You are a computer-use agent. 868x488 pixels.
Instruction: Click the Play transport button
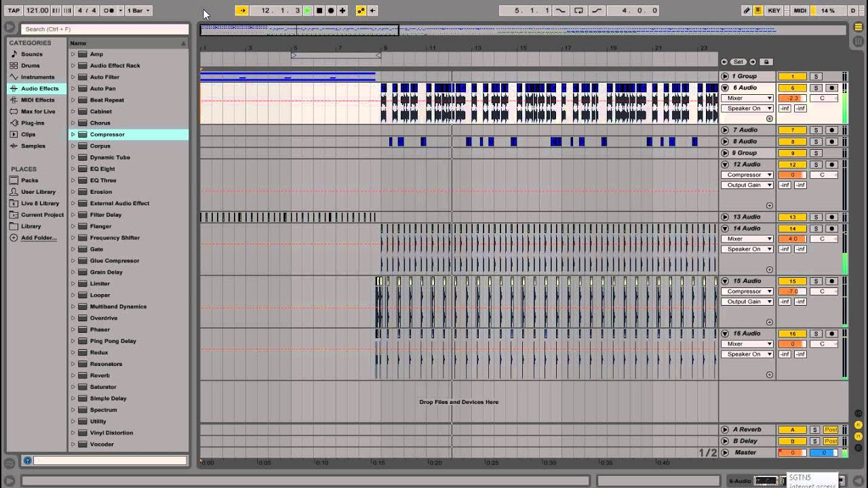click(308, 10)
